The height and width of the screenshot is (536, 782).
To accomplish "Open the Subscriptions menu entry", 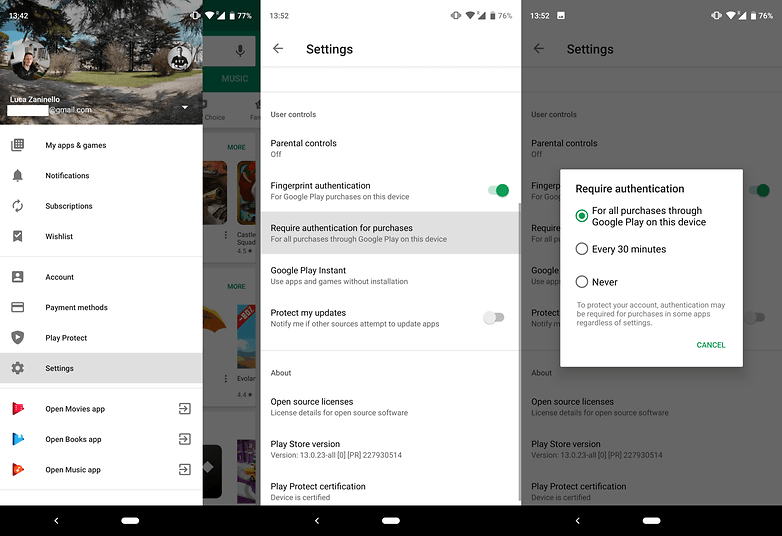I will (101, 206).
